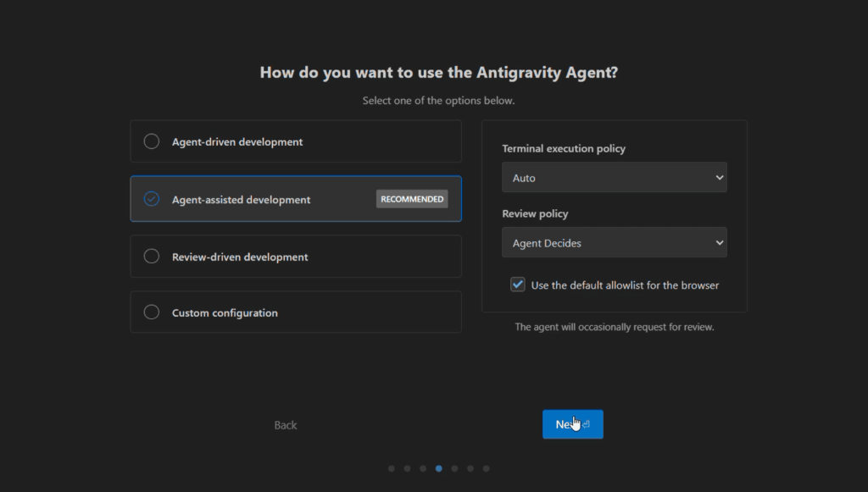Click the RECOMMENDED badge
Image resolution: width=868 pixels, height=492 pixels.
(x=412, y=199)
